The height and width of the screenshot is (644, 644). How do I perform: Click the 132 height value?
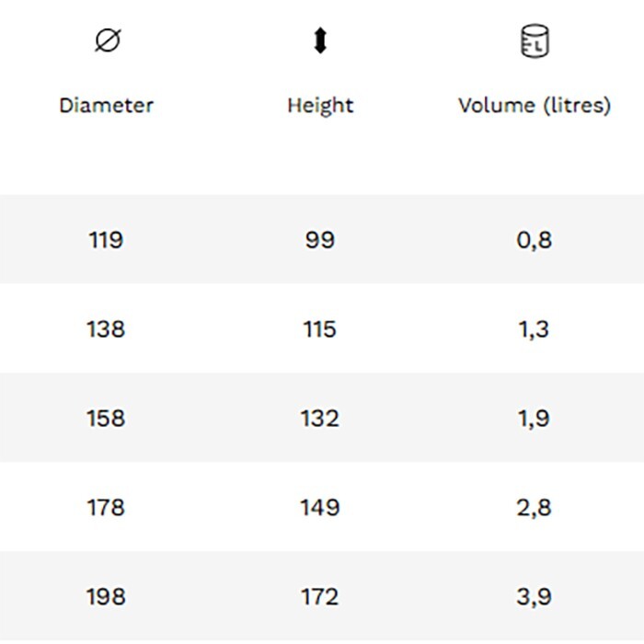(x=319, y=419)
